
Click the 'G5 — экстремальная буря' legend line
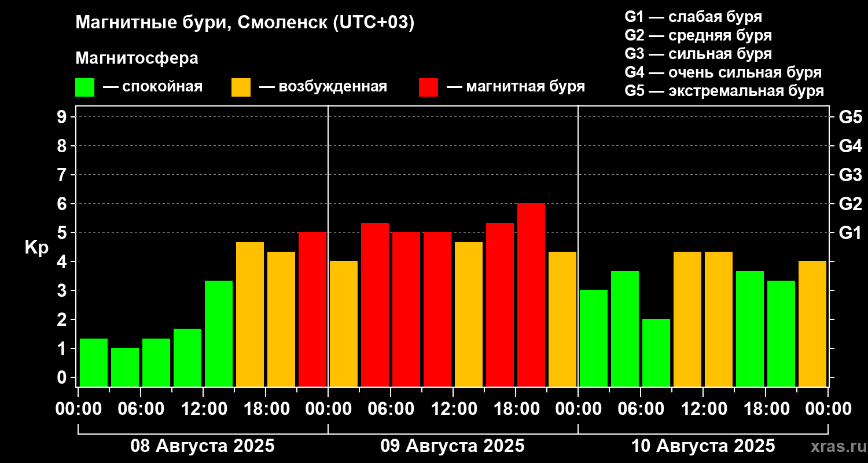click(724, 91)
